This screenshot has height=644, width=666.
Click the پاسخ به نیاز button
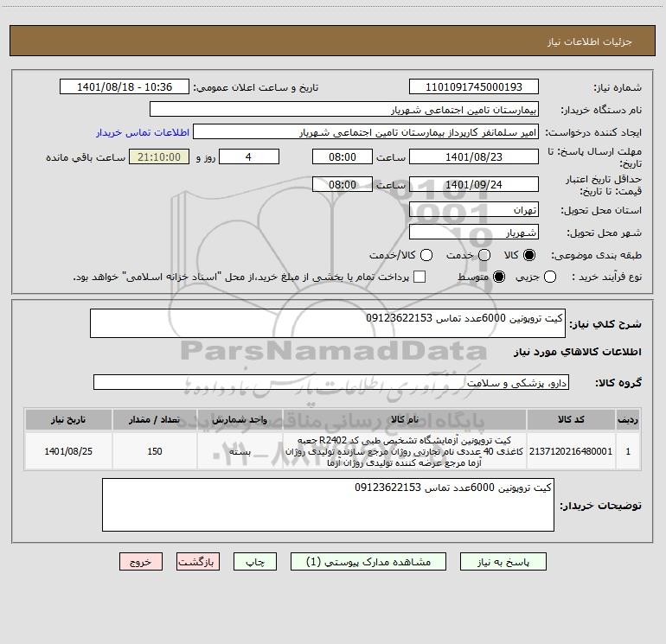point(503,562)
